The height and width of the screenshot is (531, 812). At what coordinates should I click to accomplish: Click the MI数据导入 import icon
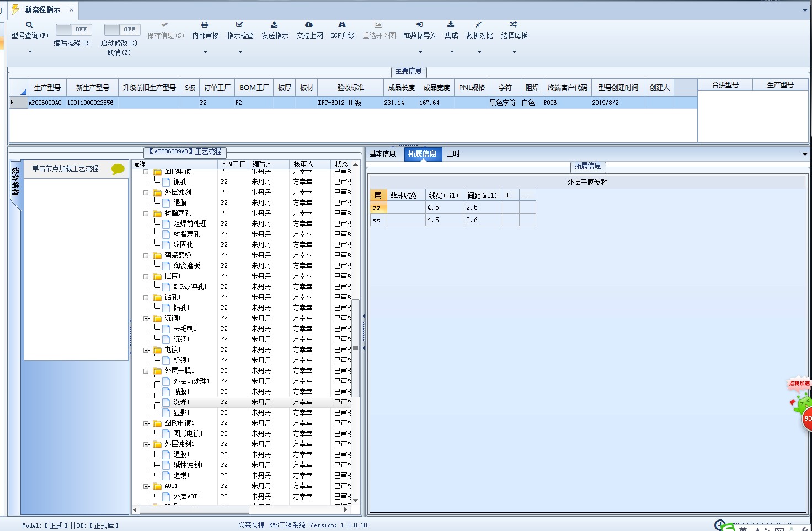pyautogui.click(x=419, y=25)
